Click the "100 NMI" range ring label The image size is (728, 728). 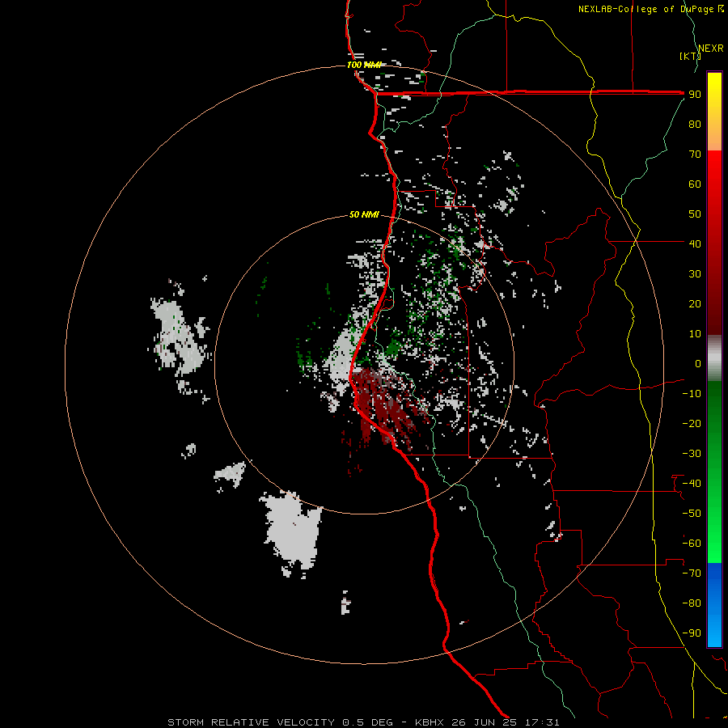364,65
